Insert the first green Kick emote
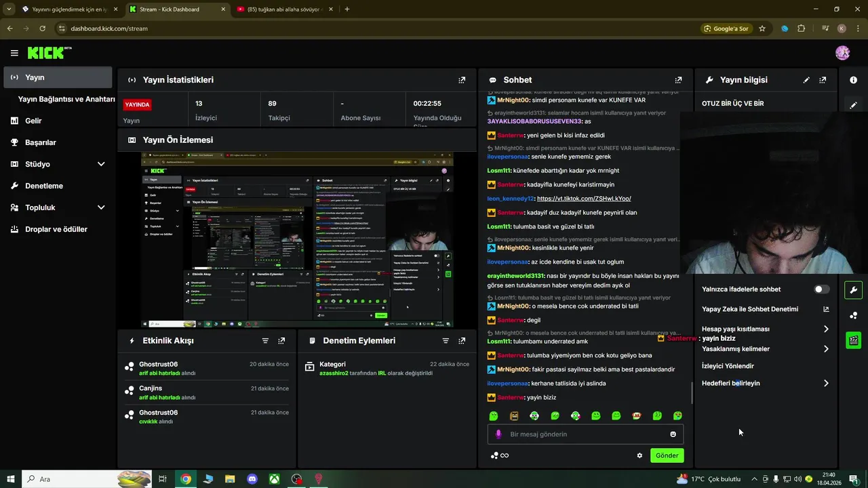The width and height of the screenshot is (868, 488). coord(494,416)
